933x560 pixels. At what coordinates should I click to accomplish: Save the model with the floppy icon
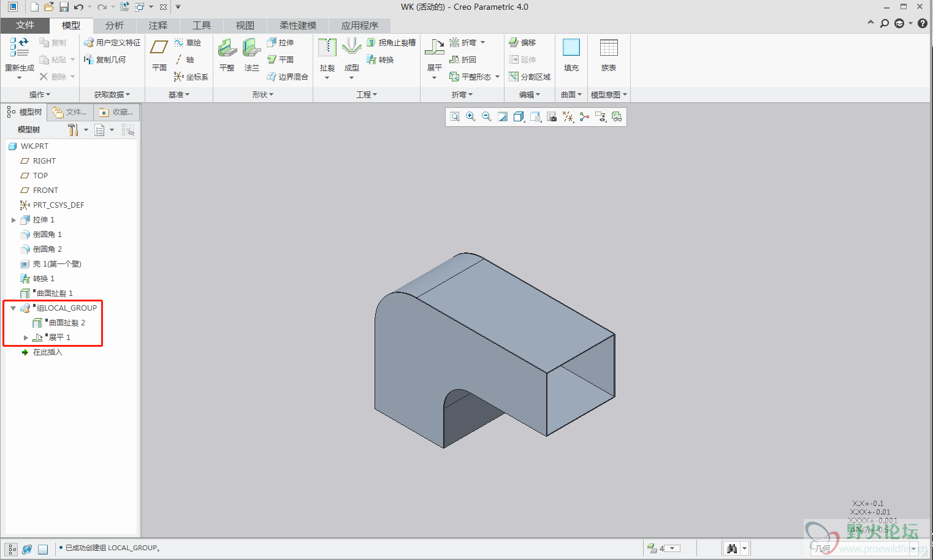pos(64,7)
